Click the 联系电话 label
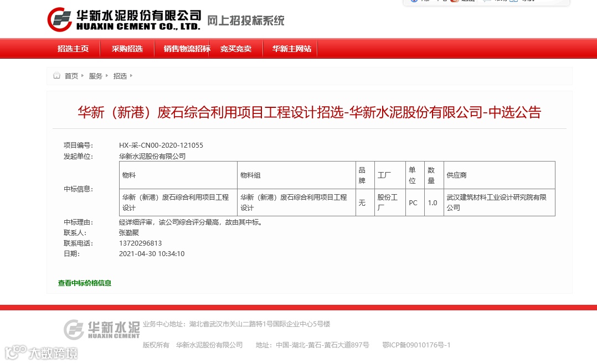Screen dimensions: 597x364 [x=78, y=243]
